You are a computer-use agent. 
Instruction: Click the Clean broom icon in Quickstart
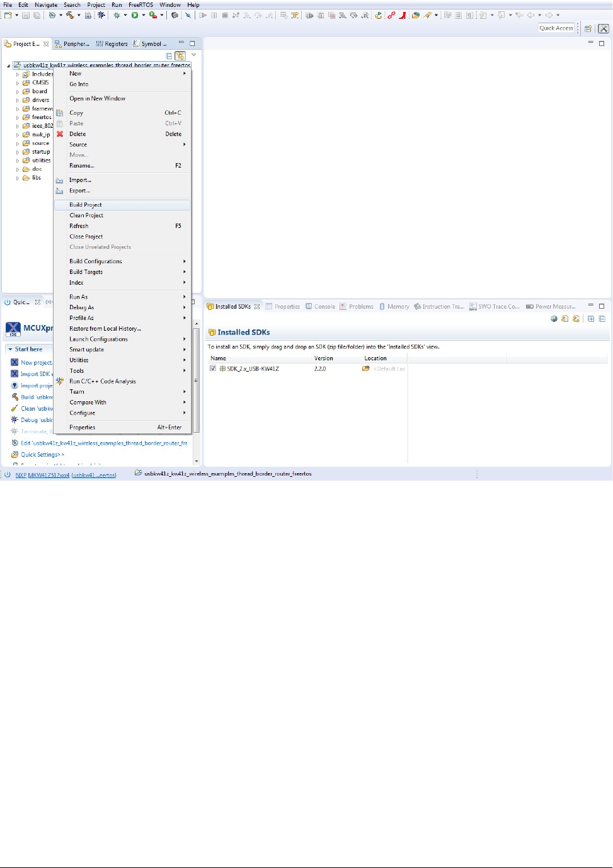(x=14, y=408)
